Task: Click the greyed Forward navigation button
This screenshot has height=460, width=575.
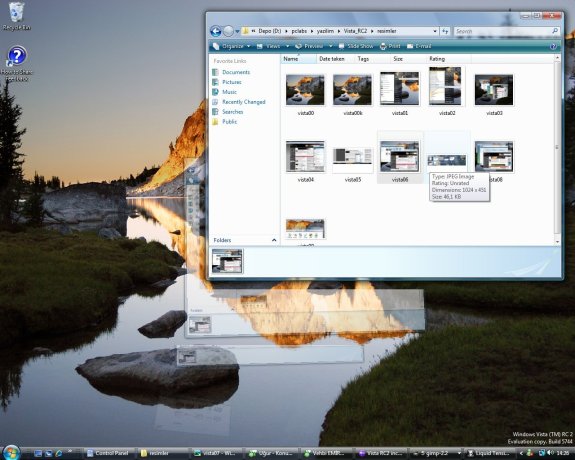Action: coord(228,31)
